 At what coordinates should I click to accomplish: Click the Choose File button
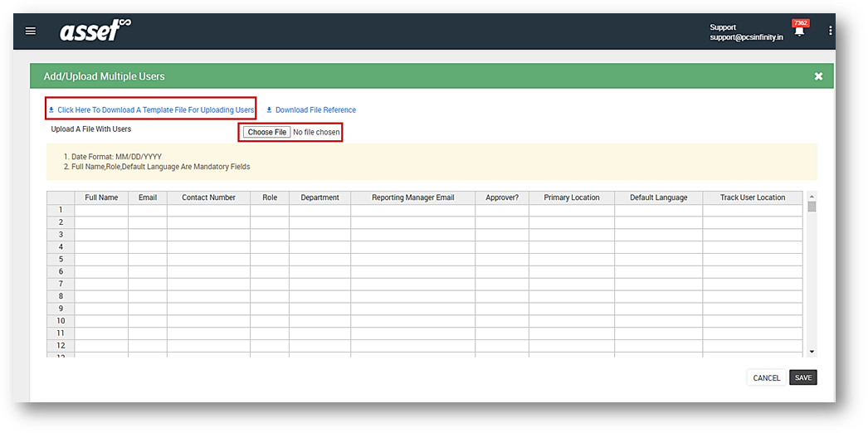(x=267, y=132)
